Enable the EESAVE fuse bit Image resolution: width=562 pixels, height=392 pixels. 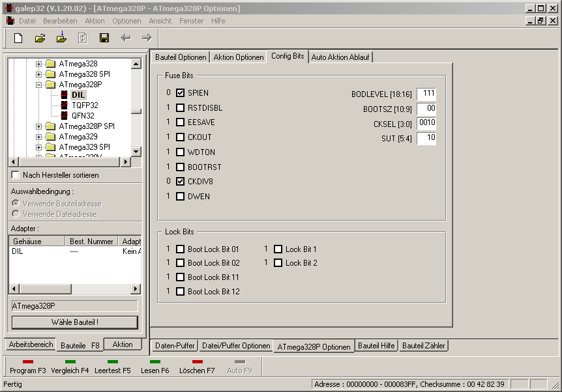[181, 122]
